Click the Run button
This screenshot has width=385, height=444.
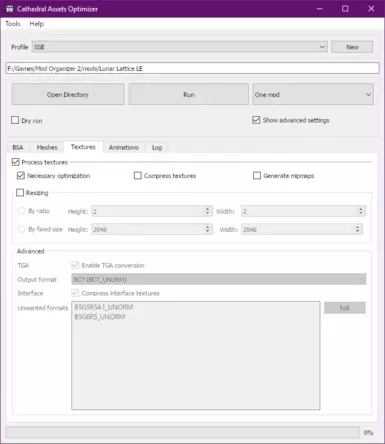click(189, 94)
